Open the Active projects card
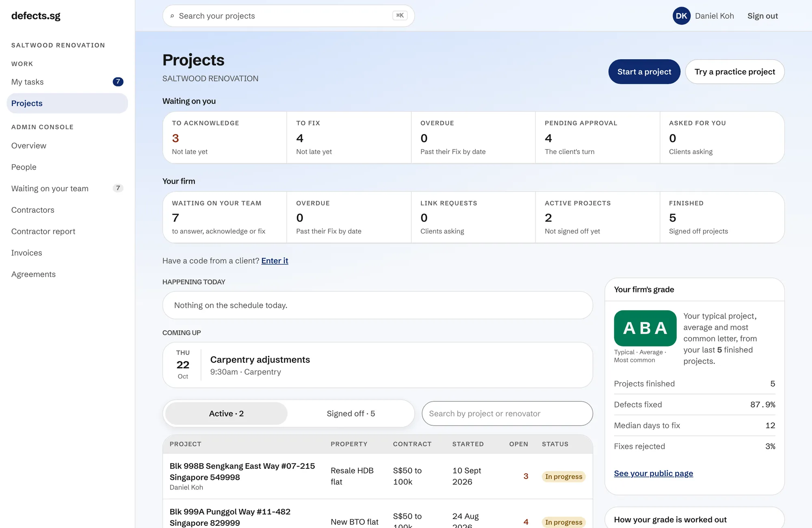 click(598, 217)
